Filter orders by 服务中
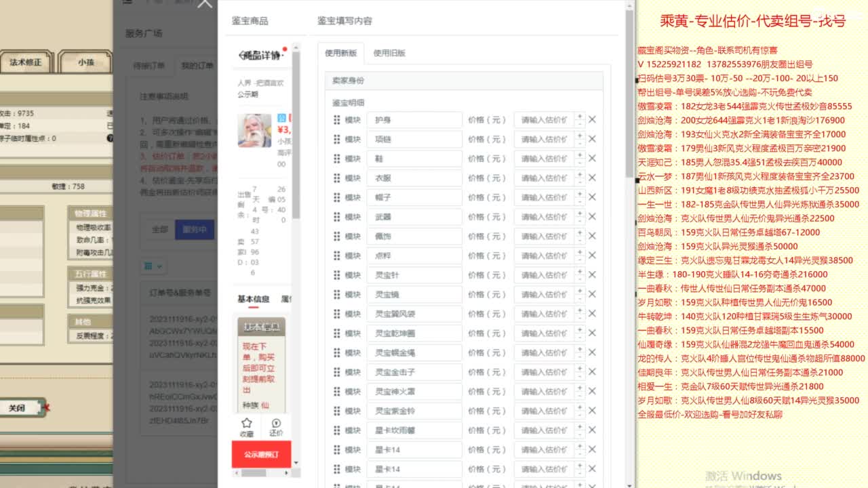This screenshot has width=868, height=488. [x=195, y=229]
